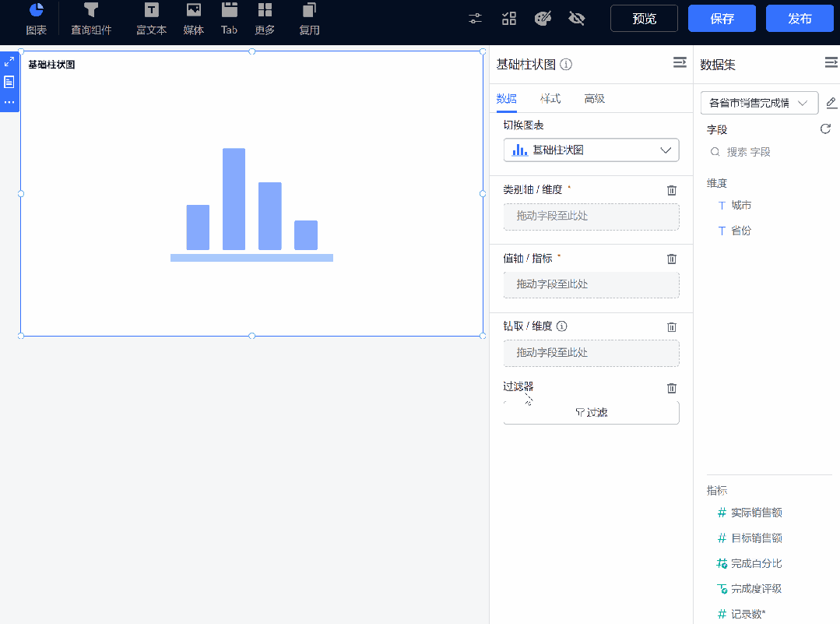Open the 媒体 media component menu
Image resolution: width=840 pixels, height=624 pixels.
tap(192, 19)
